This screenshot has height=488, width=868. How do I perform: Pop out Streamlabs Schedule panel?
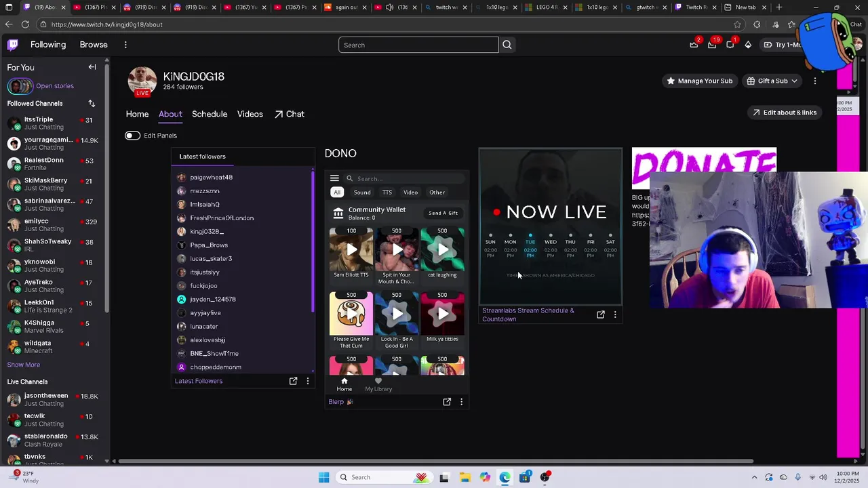pos(600,314)
